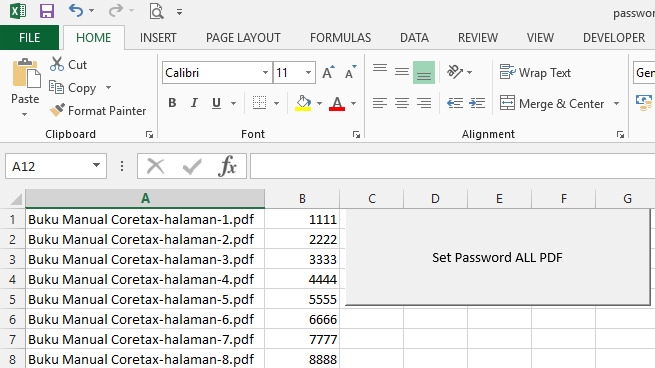655x368 pixels.
Task: Open Clipboard pane dialog launcher
Action: pos(149,134)
